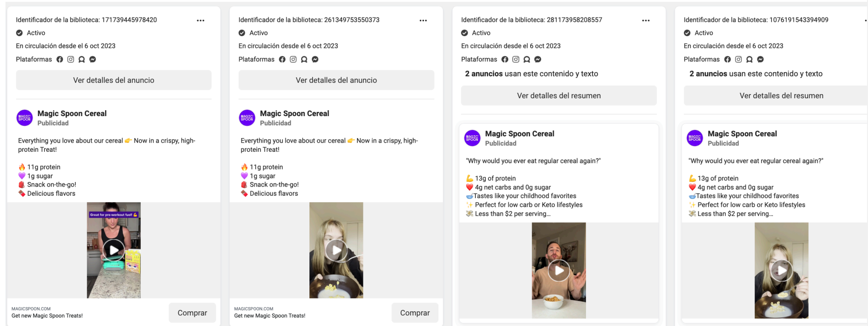Open Magic Spoon Cereal page name in first ad

point(72,113)
